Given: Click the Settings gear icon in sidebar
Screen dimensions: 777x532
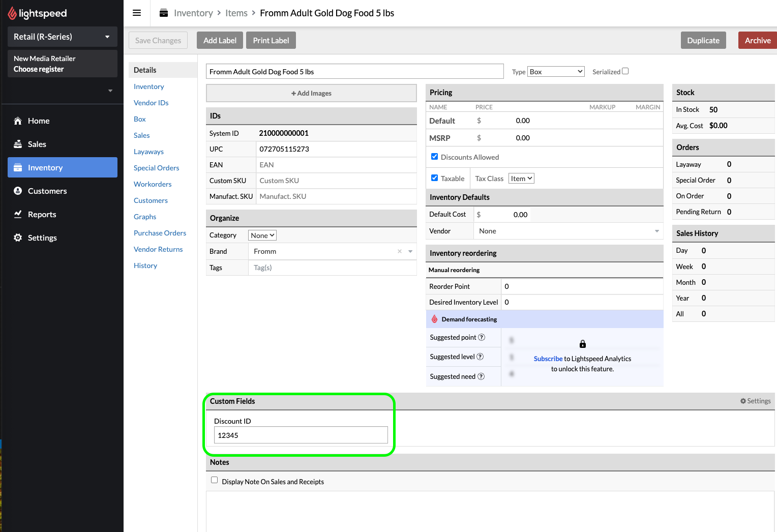Looking at the screenshot, I should point(18,238).
